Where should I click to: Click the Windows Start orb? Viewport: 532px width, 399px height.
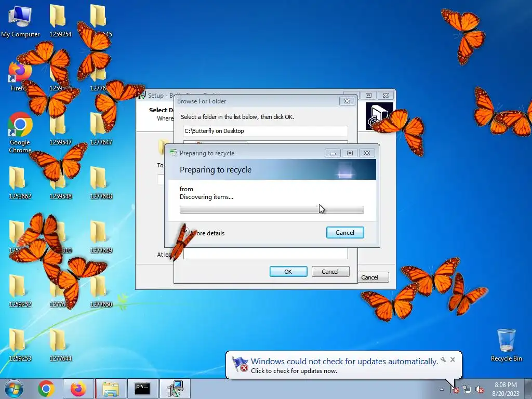[14, 389]
